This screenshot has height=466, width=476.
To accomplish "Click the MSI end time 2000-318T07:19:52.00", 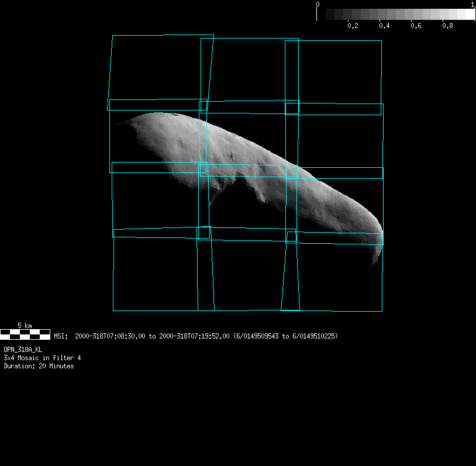I will (194, 336).
